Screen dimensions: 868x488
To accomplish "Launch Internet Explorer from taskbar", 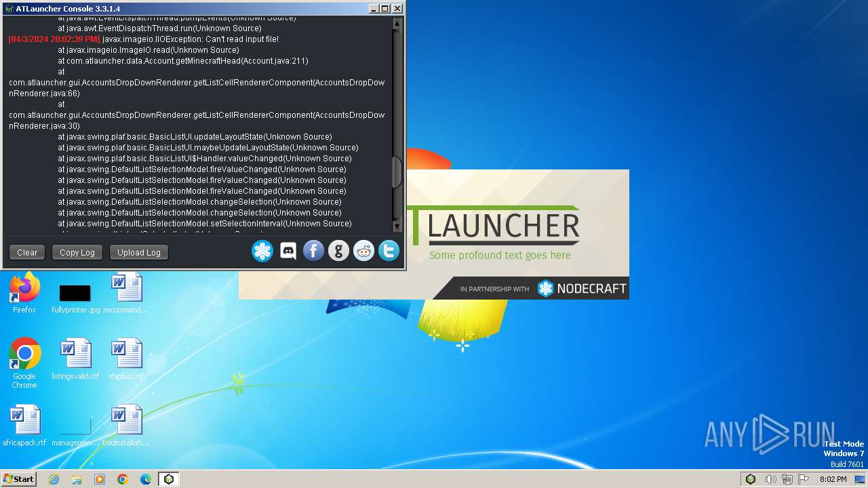I will coord(54,479).
